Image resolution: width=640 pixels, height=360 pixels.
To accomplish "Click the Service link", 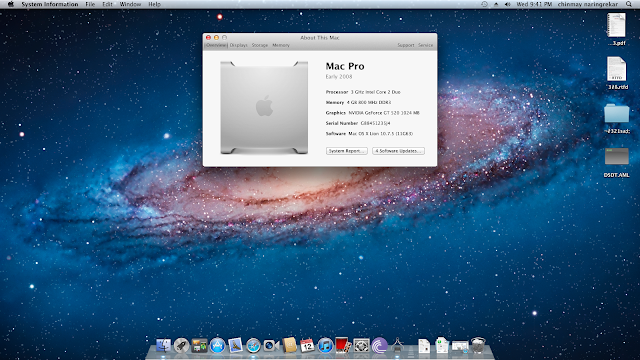I will coord(425,45).
